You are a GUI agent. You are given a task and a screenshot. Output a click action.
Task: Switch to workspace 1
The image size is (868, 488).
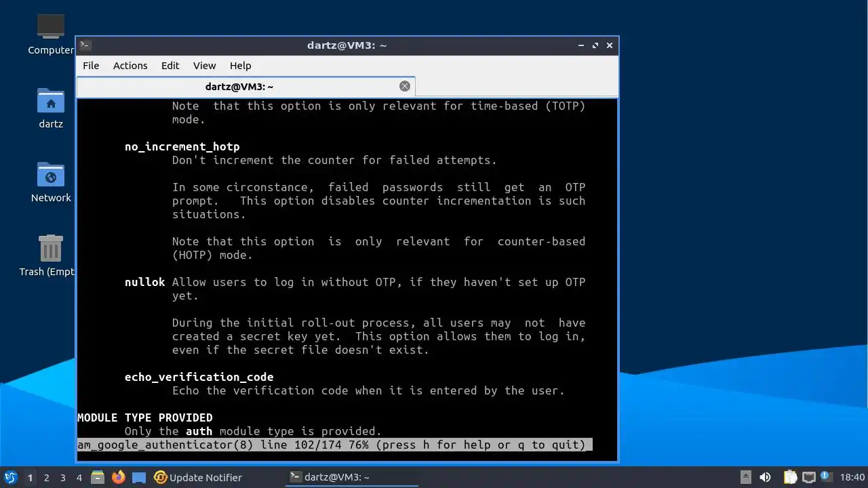[x=30, y=477]
